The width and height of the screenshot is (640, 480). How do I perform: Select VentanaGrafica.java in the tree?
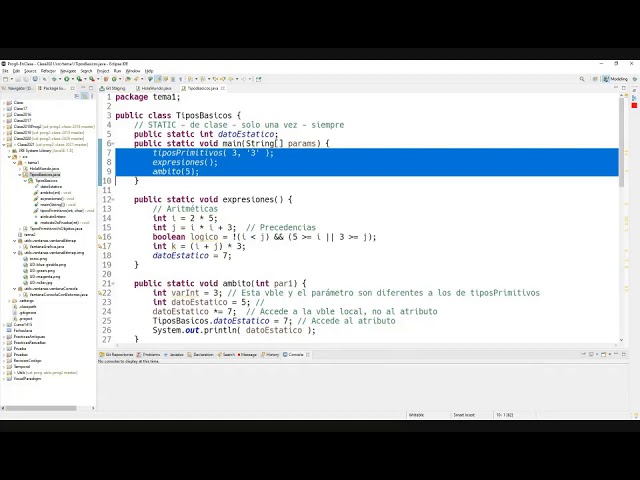click(x=47, y=247)
